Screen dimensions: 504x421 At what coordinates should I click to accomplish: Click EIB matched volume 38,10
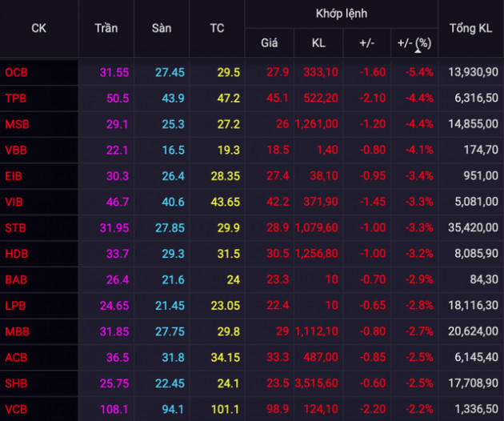tap(324, 176)
